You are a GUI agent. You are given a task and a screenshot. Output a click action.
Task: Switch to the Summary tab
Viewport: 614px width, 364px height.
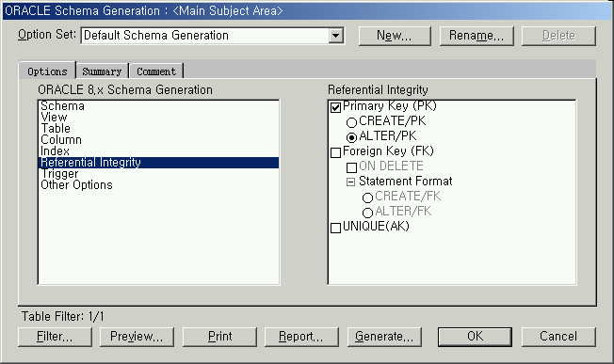click(102, 71)
